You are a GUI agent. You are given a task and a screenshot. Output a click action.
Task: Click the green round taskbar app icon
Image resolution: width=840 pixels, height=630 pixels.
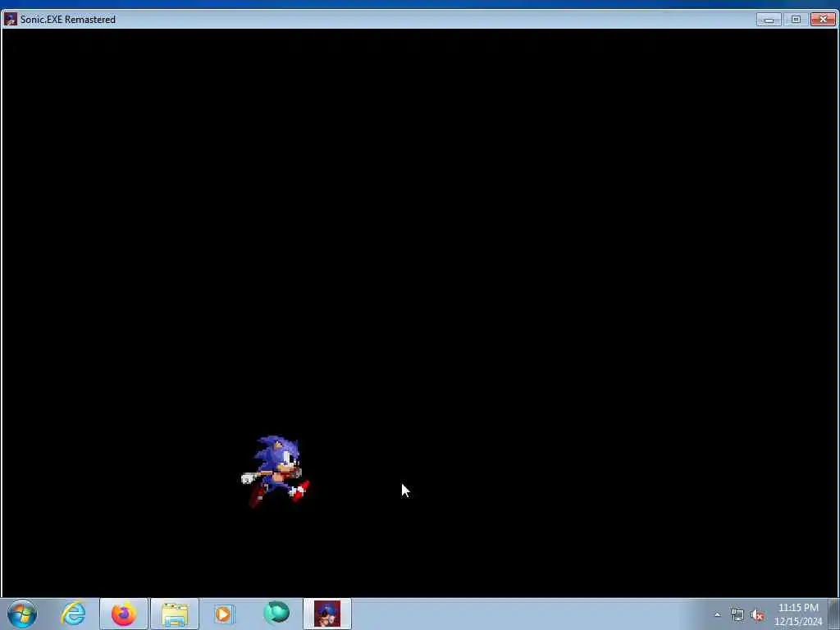point(276,613)
